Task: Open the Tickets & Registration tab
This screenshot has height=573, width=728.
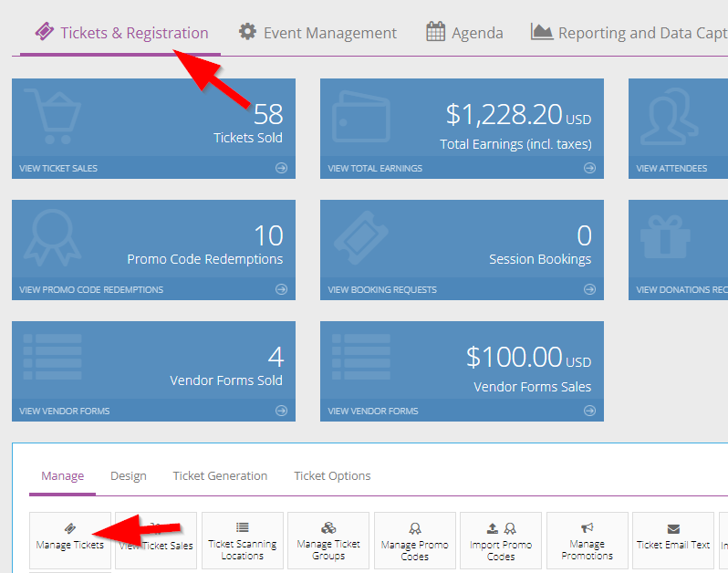Action: 121,33
